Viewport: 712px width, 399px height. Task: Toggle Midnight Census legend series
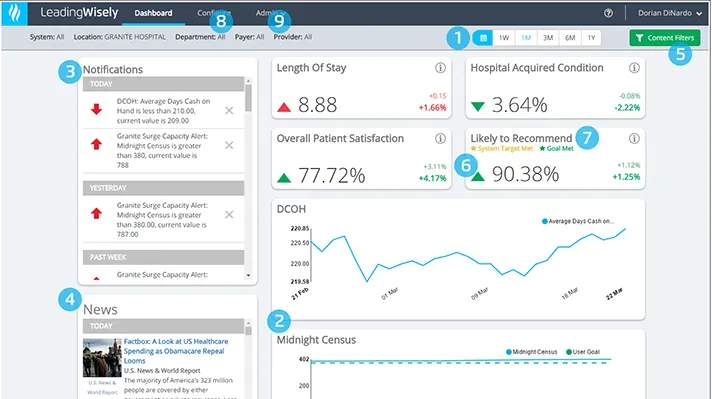click(531, 352)
